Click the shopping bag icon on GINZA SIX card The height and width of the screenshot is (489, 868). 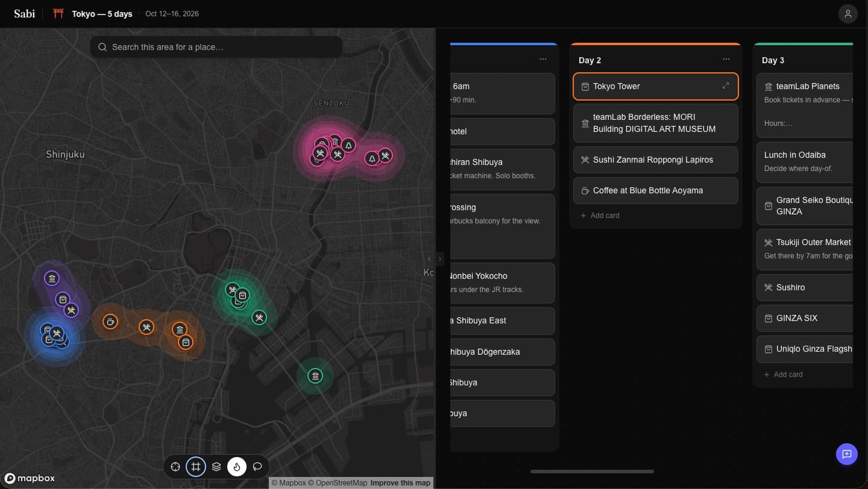point(768,319)
